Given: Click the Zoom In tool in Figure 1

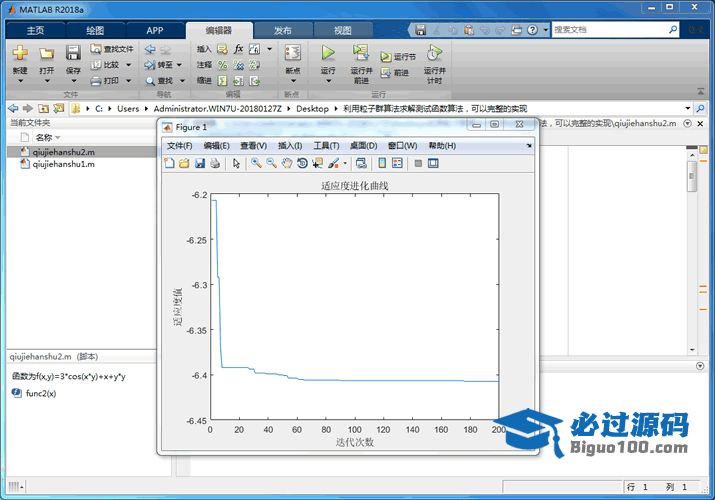Looking at the screenshot, I should pyautogui.click(x=256, y=163).
